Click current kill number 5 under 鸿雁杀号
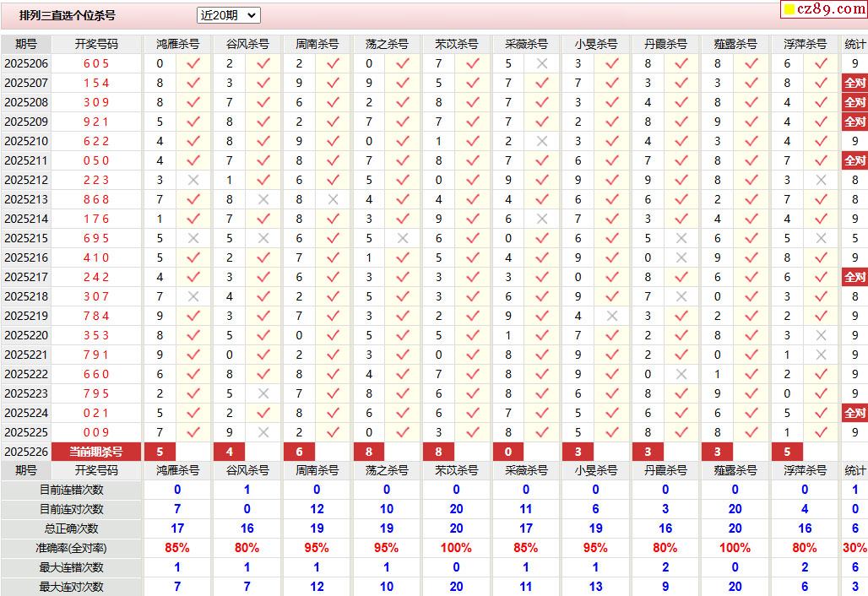This screenshot has width=868, height=596. (160, 452)
